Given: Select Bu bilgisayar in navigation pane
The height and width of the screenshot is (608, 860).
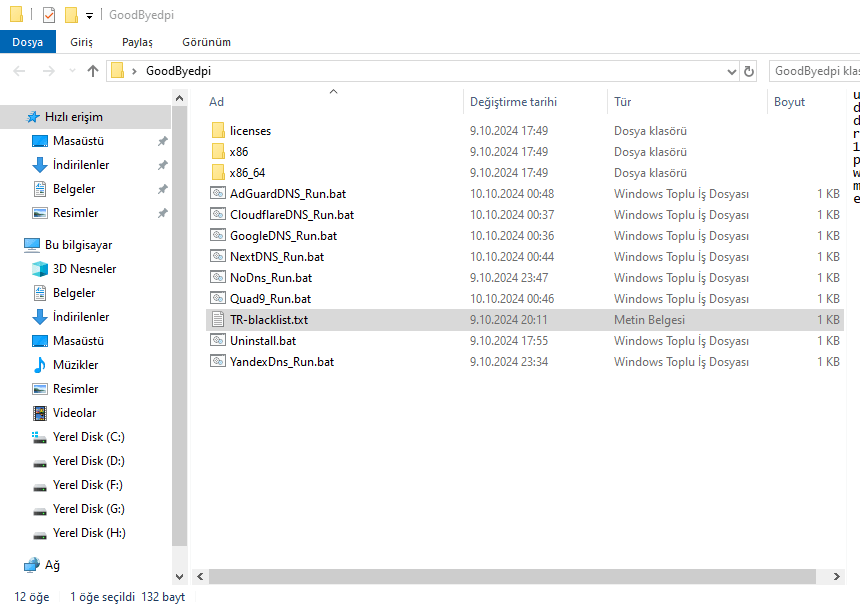Looking at the screenshot, I should pyautogui.click(x=78, y=245).
